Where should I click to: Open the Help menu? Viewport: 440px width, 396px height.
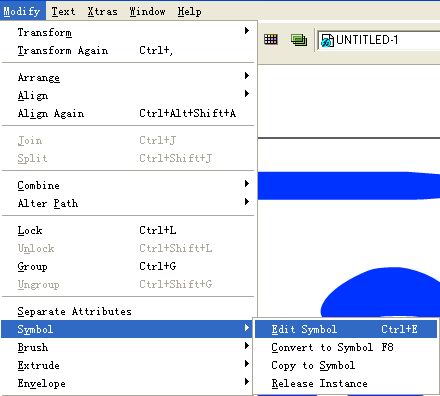[x=189, y=11]
